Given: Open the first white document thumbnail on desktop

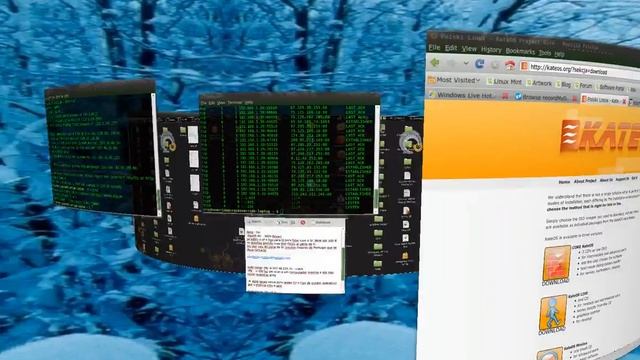Looking at the screenshot, I should [193, 135].
